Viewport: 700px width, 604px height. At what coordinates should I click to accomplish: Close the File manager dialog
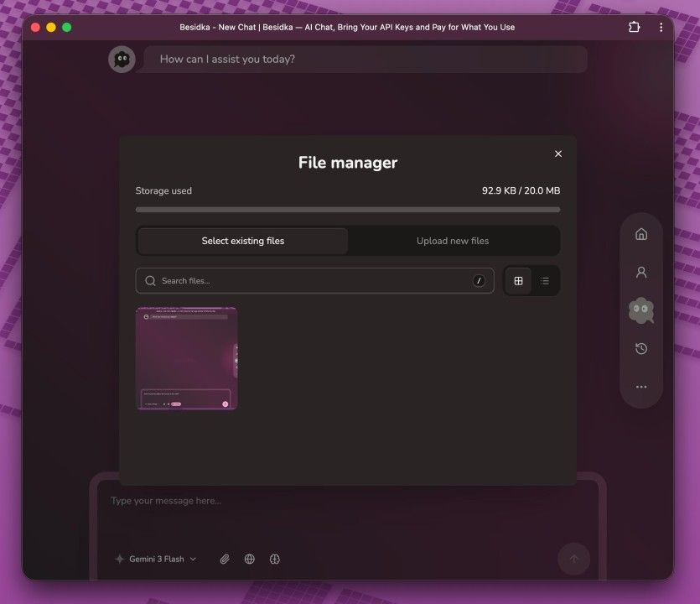(558, 154)
